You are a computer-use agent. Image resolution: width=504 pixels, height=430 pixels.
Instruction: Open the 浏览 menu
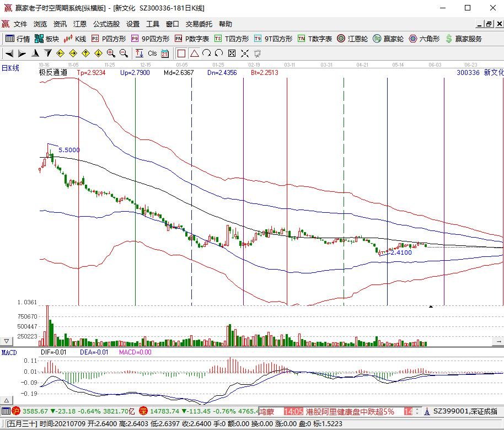click(x=40, y=24)
